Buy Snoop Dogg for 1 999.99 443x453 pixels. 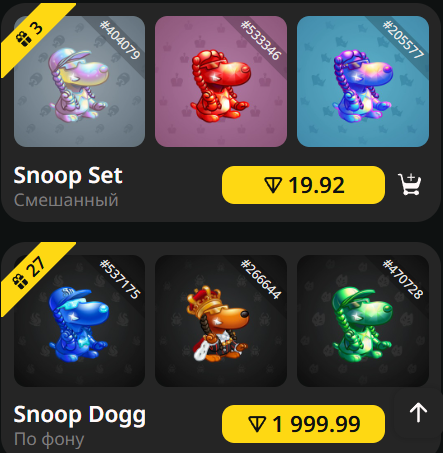pos(303,424)
